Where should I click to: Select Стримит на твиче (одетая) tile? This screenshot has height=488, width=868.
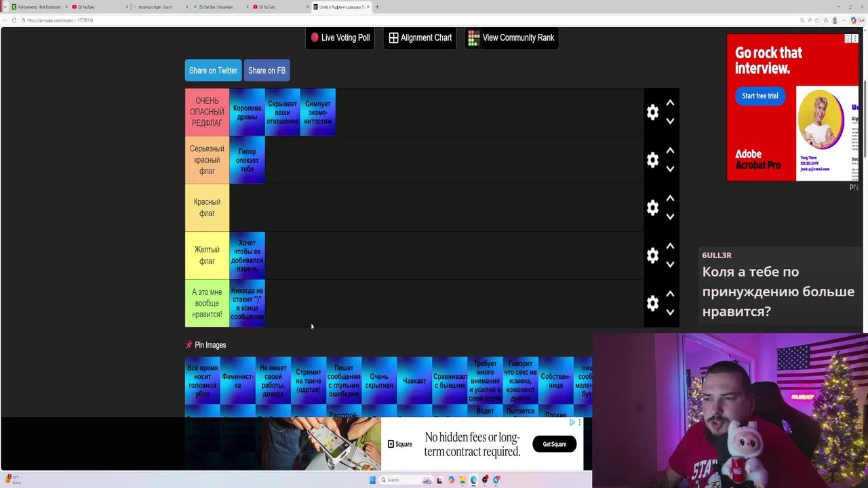[309, 380]
